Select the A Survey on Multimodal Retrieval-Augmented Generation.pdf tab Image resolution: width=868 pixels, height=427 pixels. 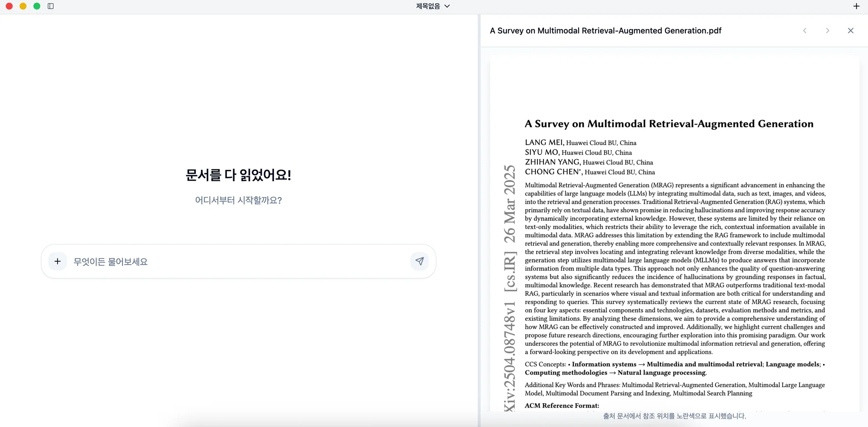[x=605, y=31]
